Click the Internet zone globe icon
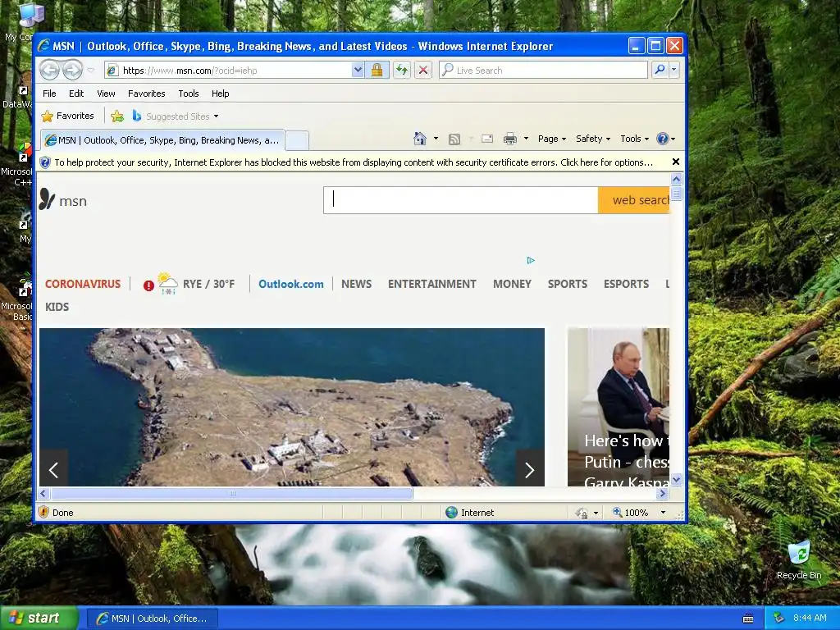The image size is (840, 630). click(x=452, y=513)
